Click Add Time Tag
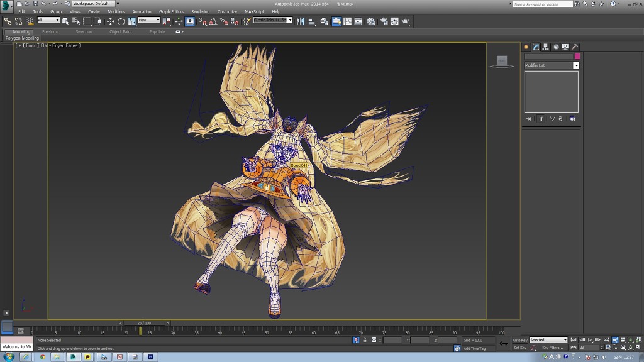Image resolution: width=644 pixels, height=362 pixels. coord(474,348)
